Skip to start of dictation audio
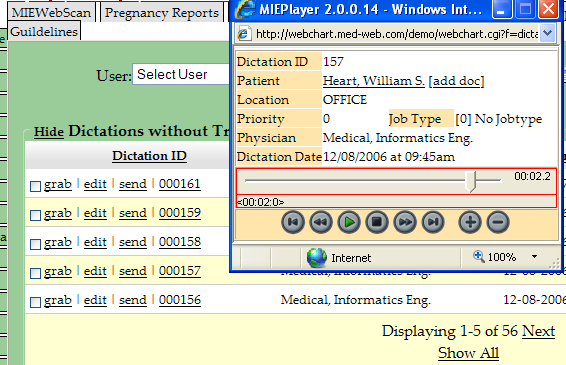Viewport: 566px width, 365px height. tap(293, 222)
